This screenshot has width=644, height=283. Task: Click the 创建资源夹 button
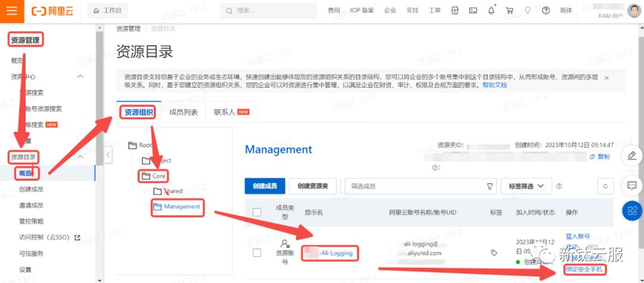click(x=314, y=186)
